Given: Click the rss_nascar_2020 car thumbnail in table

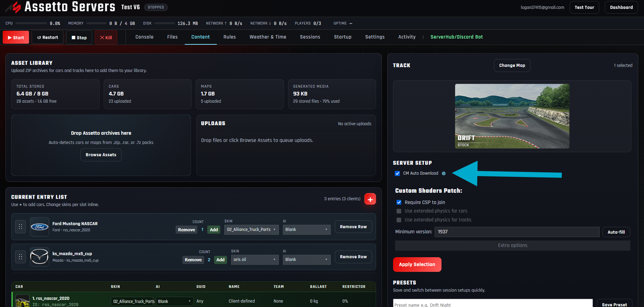Looking at the screenshot, I should click(23, 301).
